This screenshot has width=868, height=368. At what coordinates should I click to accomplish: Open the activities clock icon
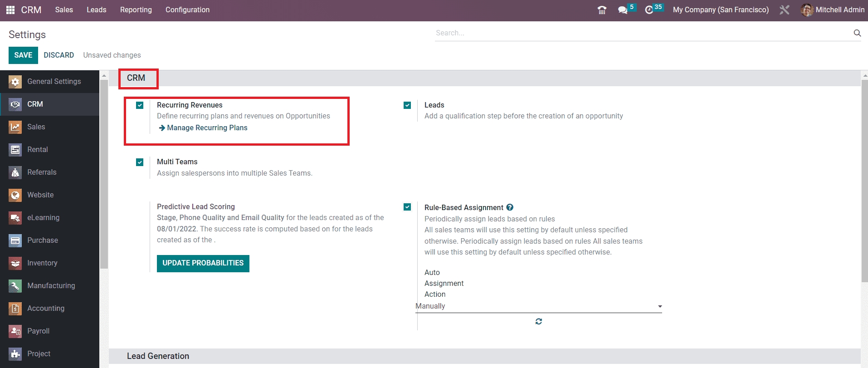tap(649, 10)
